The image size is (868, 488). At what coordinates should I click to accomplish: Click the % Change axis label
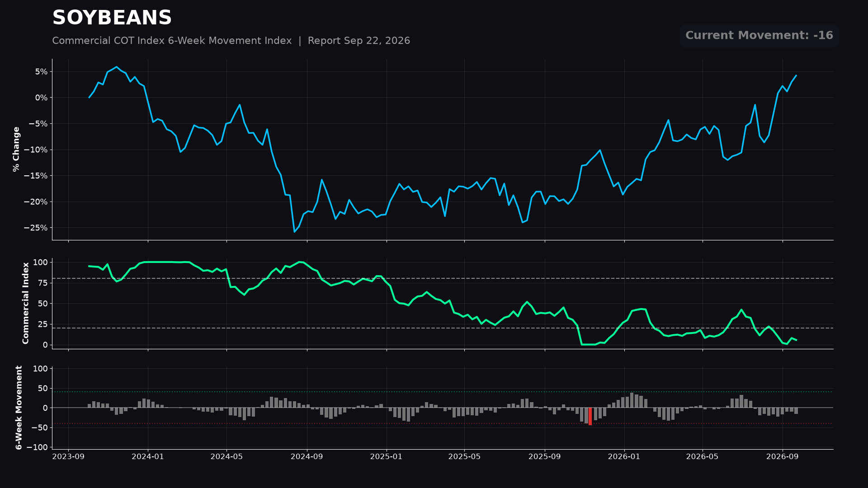tap(16, 149)
